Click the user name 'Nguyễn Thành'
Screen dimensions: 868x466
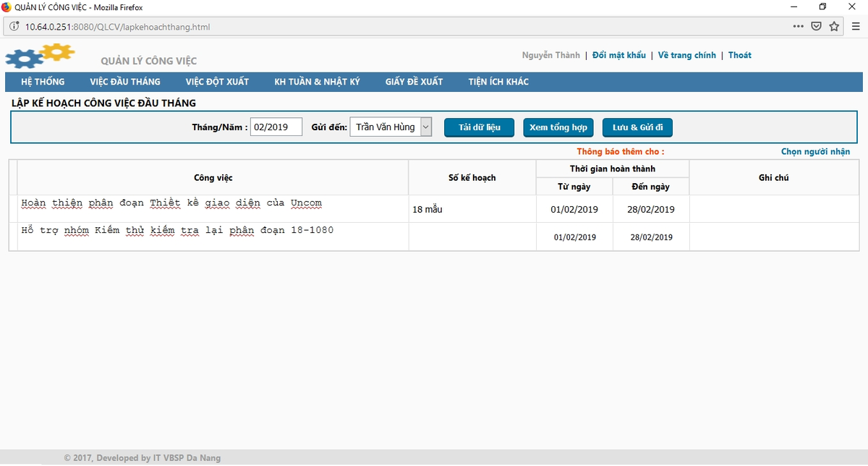click(x=551, y=55)
